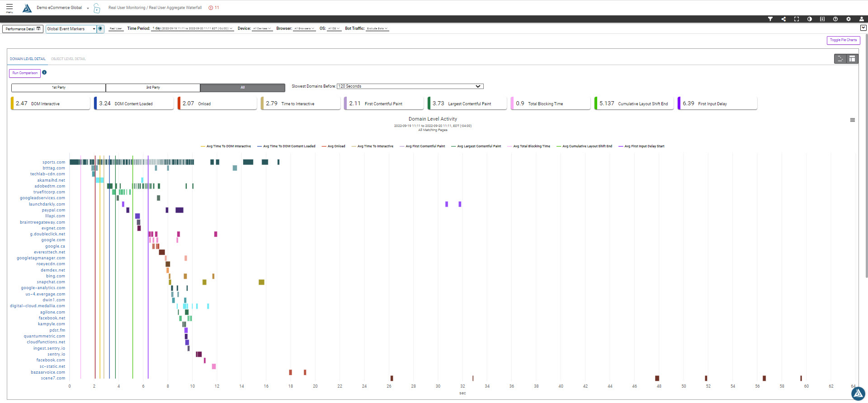Open Global Event Markers dropdown

click(x=71, y=28)
